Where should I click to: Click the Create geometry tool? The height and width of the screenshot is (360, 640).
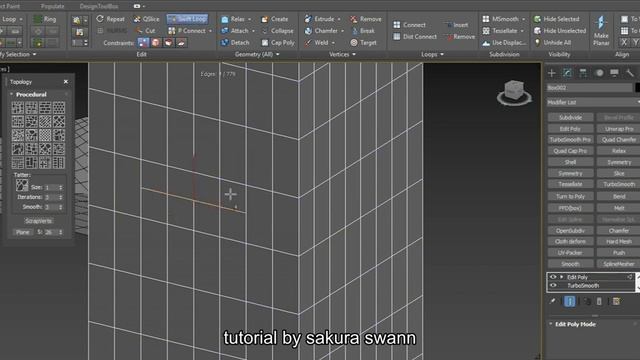(x=275, y=19)
